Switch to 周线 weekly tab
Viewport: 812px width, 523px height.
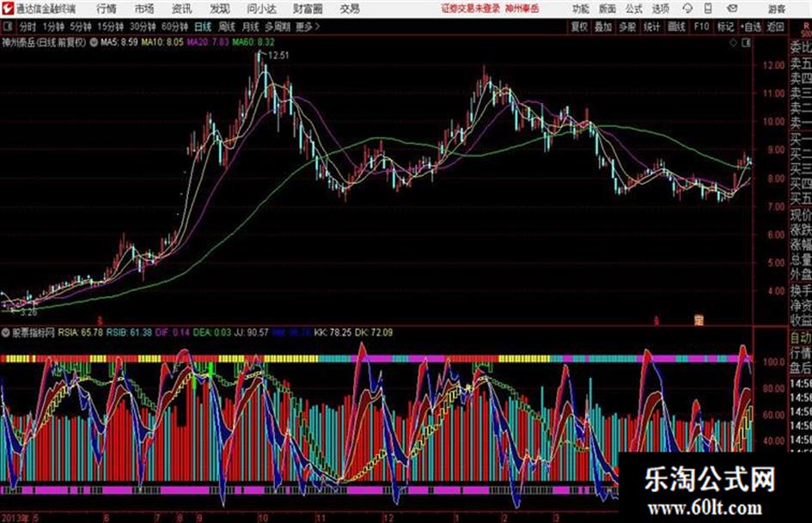point(226,27)
